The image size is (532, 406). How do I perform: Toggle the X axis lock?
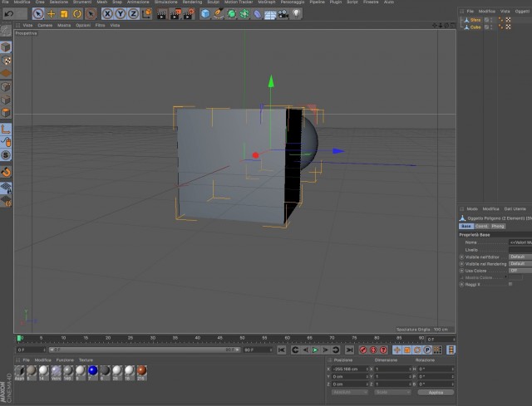107,14
